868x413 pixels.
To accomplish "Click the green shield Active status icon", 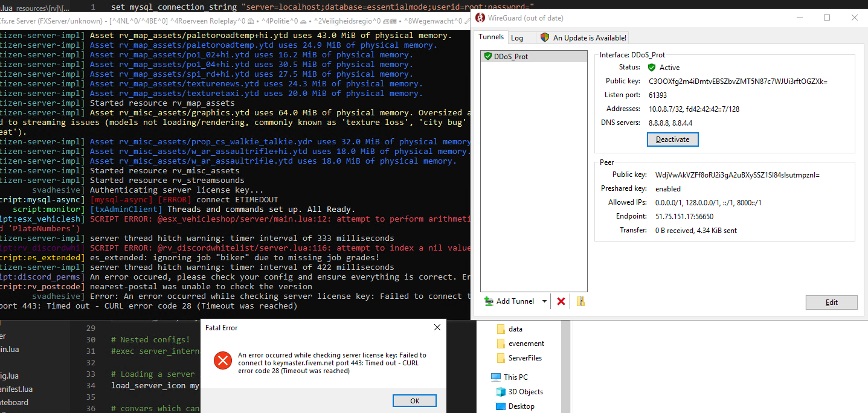I will pos(651,68).
